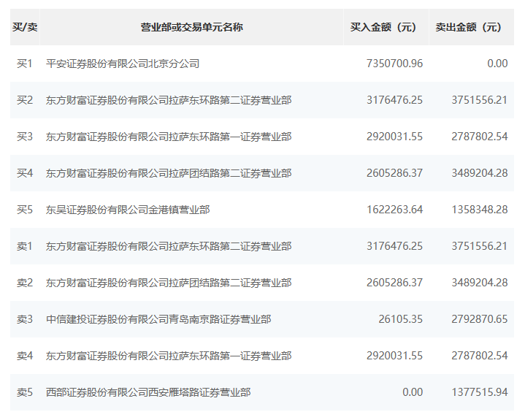Click sell amount 2792870.65
The width and height of the screenshot is (525, 420).
(x=480, y=319)
